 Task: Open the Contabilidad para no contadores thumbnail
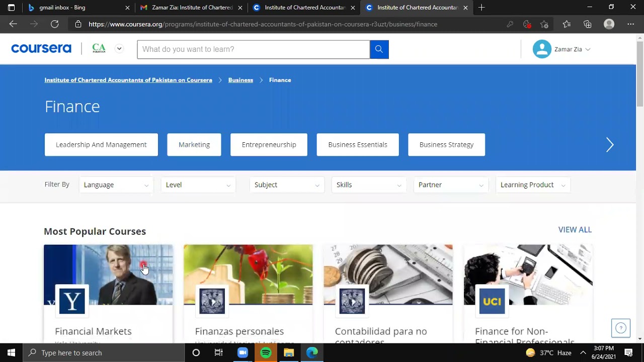coord(388,275)
